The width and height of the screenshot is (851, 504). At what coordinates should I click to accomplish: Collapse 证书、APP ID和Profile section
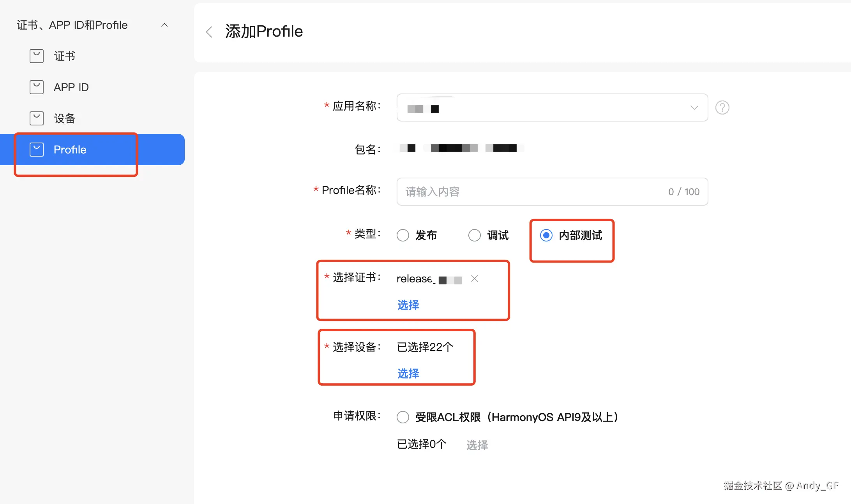(164, 25)
